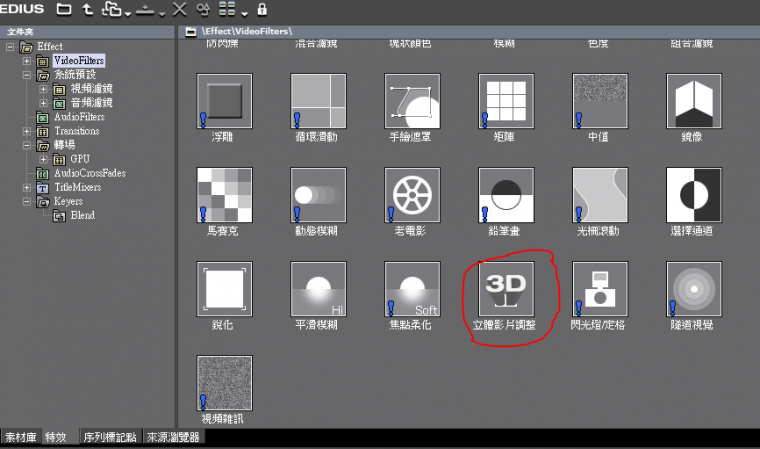Select the 立體影片調整 3D filter icon

pos(506,289)
